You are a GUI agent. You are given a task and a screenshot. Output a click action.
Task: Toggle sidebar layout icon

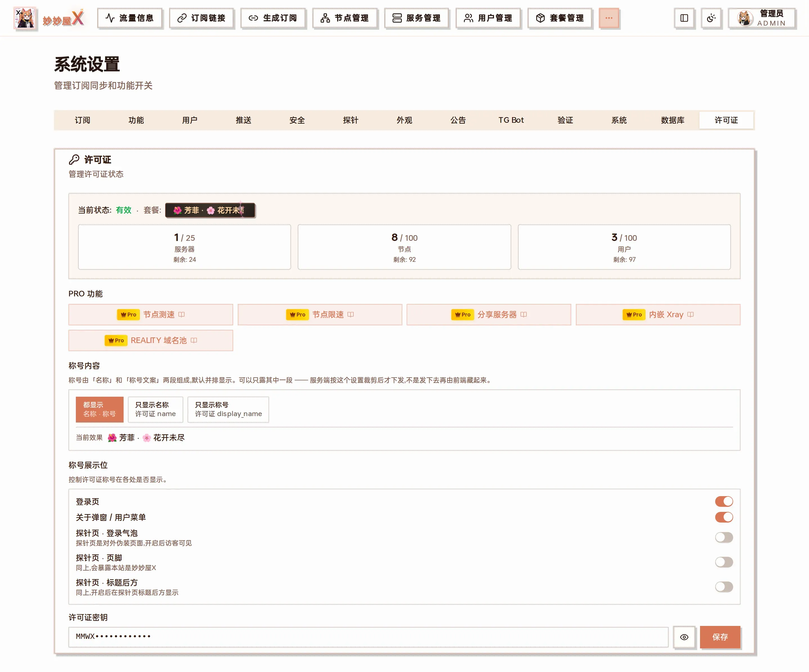(x=684, y=18)
